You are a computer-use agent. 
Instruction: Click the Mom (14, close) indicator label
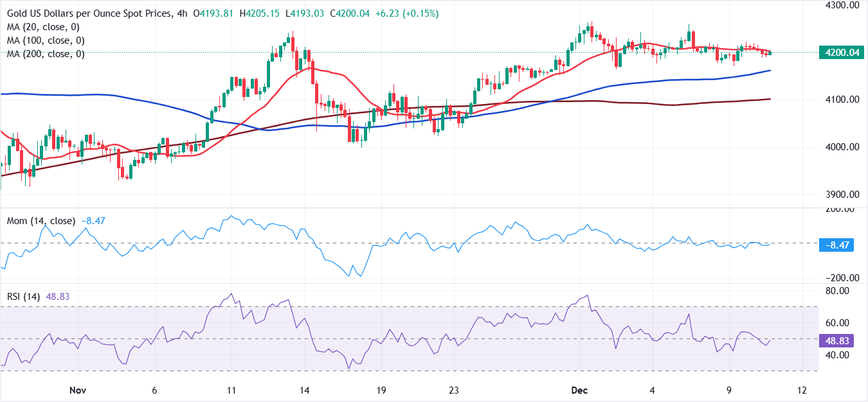[41, 221]
